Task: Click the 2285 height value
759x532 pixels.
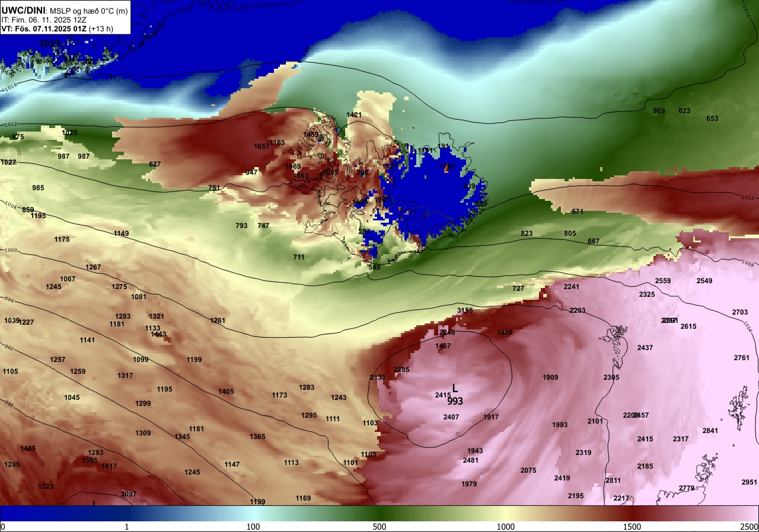Action: 401,370
